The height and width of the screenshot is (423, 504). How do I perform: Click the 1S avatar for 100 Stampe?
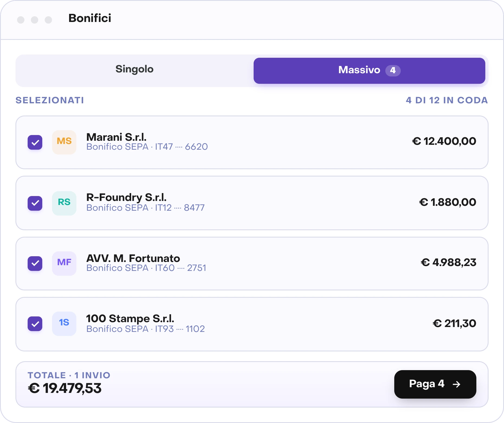(x=64, y=323)
